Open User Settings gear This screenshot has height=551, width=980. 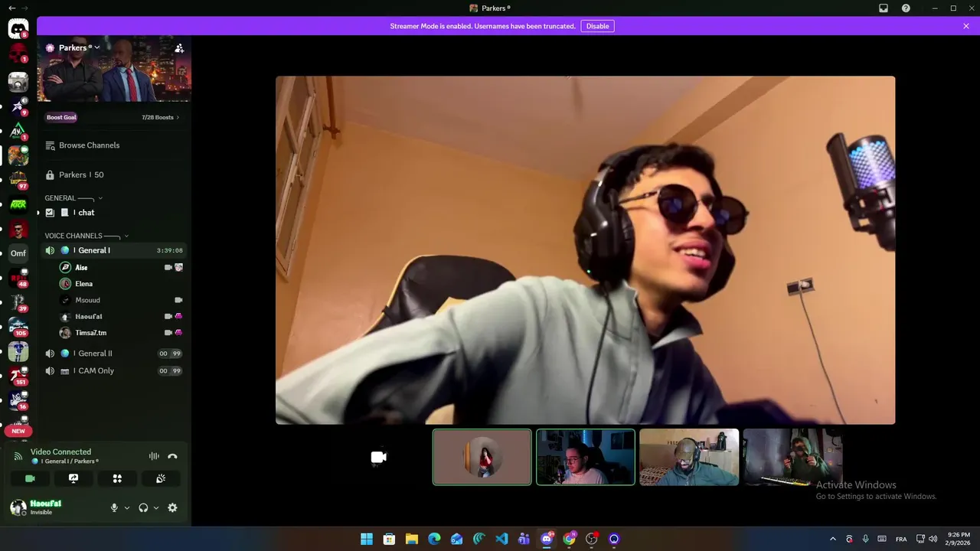(172, 507)
